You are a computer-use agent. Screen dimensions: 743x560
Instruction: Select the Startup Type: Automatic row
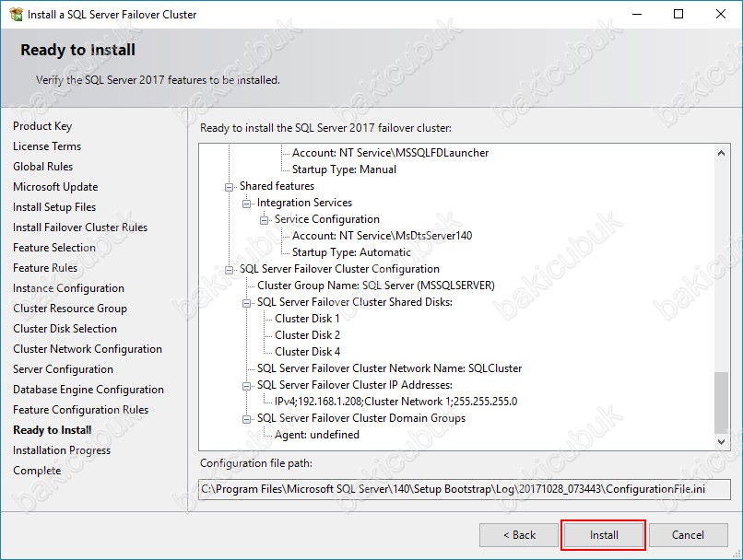coord(351,252)
